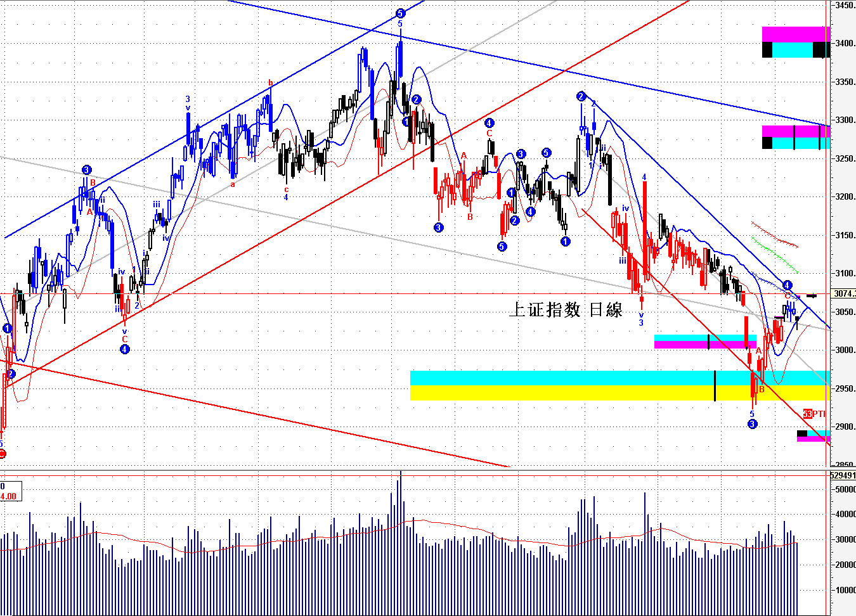Click the 3000 price axis label
856x616 pixels.
click(844, 350)
